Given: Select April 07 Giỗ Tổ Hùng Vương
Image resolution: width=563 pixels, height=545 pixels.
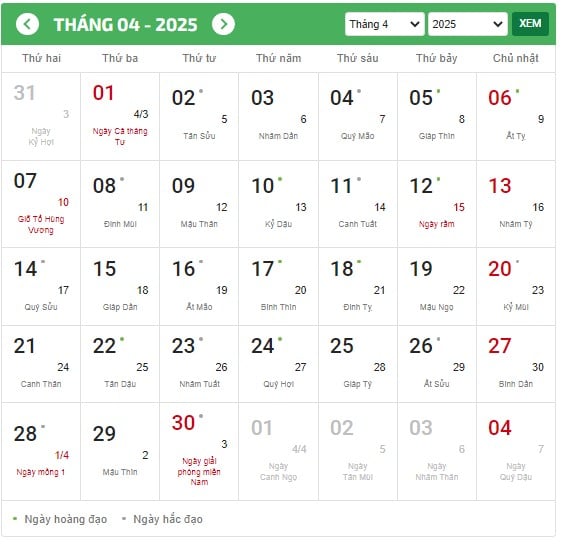Looking at the screenshot, I should pos(41,204).
